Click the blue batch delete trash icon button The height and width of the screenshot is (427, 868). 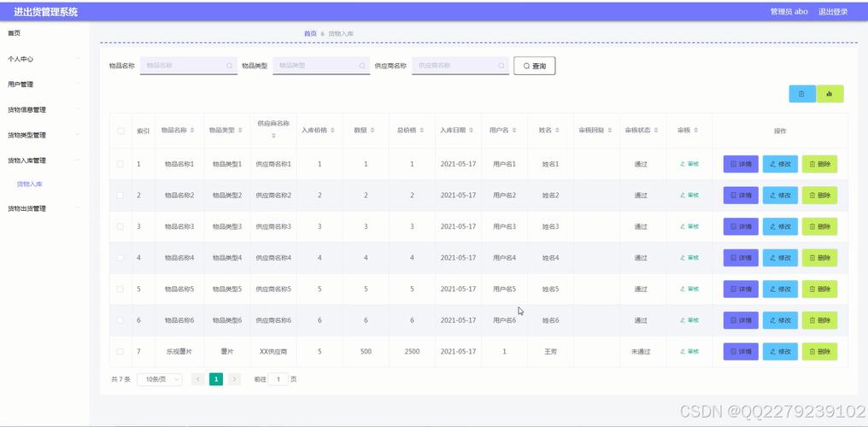pyautogui.click(x=801, y=94)
